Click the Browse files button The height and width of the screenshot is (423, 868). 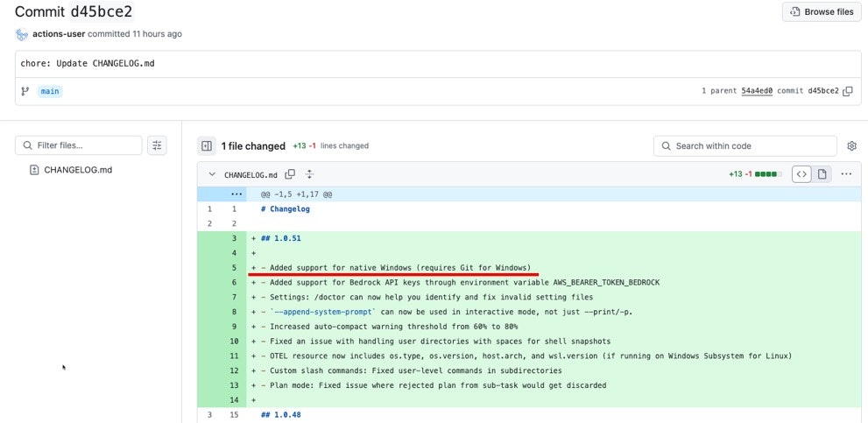click(822, 11)
